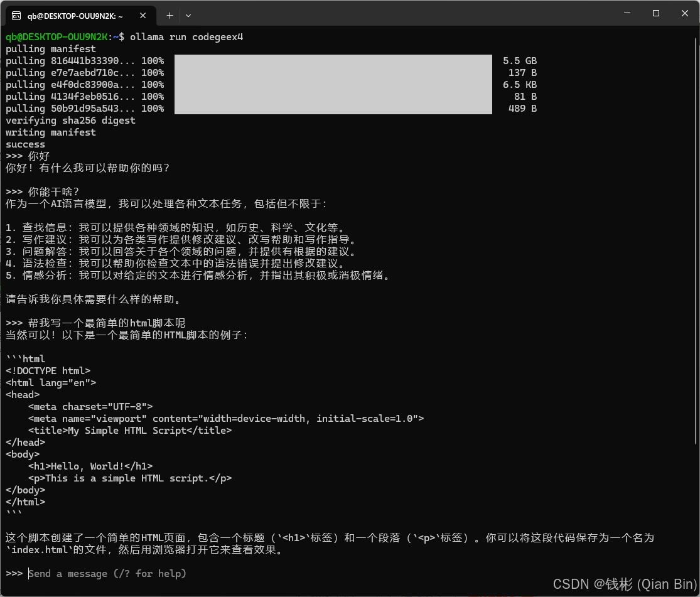This screenshot has width=700, height=597.
Task: Close the qb@DESKTOP-OUU9N2K terminal tab
Action: pyautogui.click(x=143, y=16)
